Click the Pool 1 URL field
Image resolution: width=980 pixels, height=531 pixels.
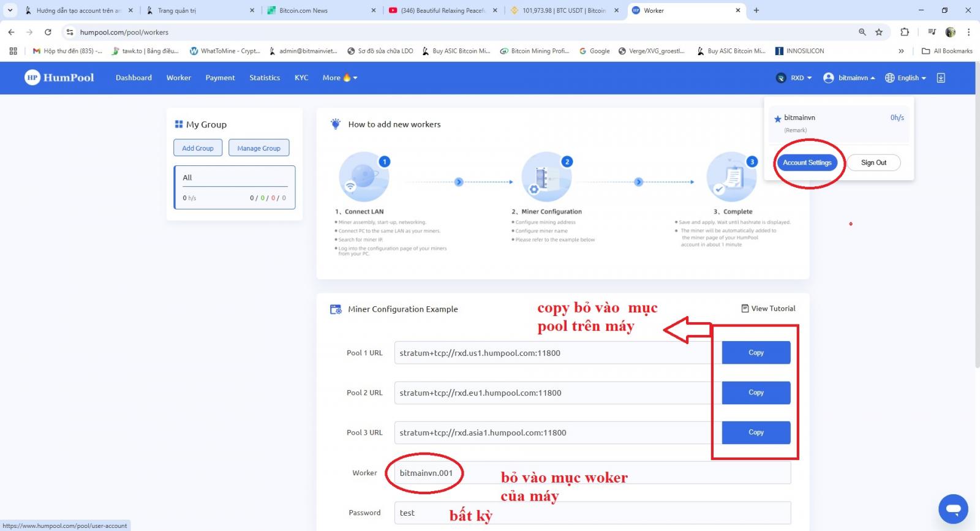558,353
